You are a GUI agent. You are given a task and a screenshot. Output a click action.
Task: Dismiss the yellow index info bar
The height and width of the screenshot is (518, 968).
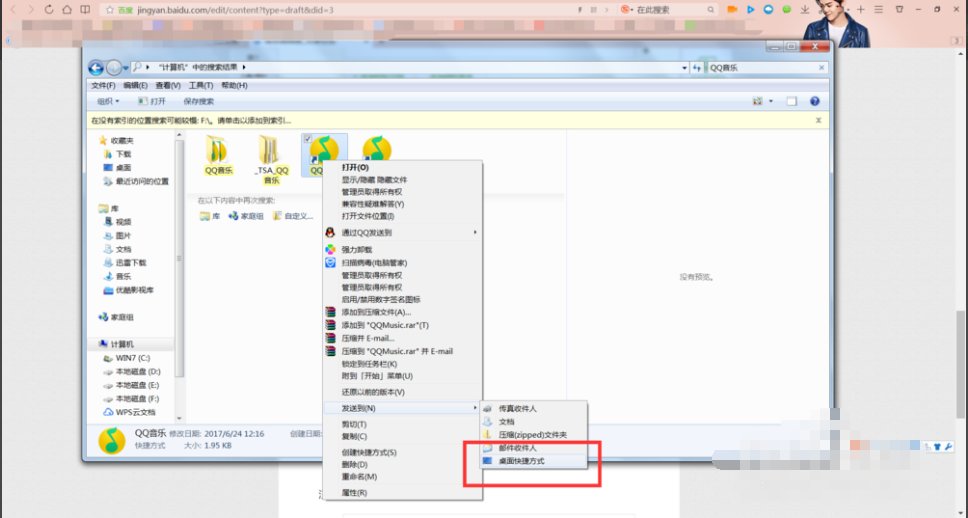(819, 120)
